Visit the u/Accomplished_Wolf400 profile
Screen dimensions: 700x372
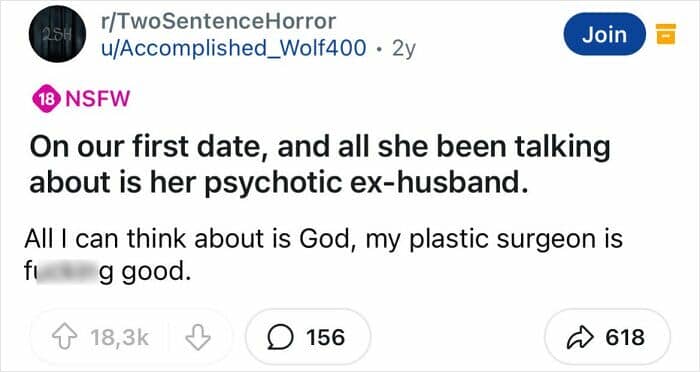click(x=234, y=48)
